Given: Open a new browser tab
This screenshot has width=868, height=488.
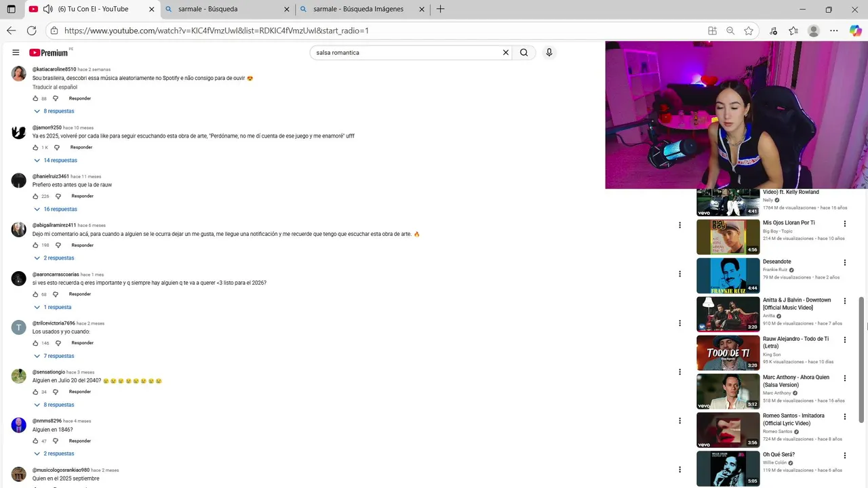Looking at the screenshot, I should [x=441, y=9].
